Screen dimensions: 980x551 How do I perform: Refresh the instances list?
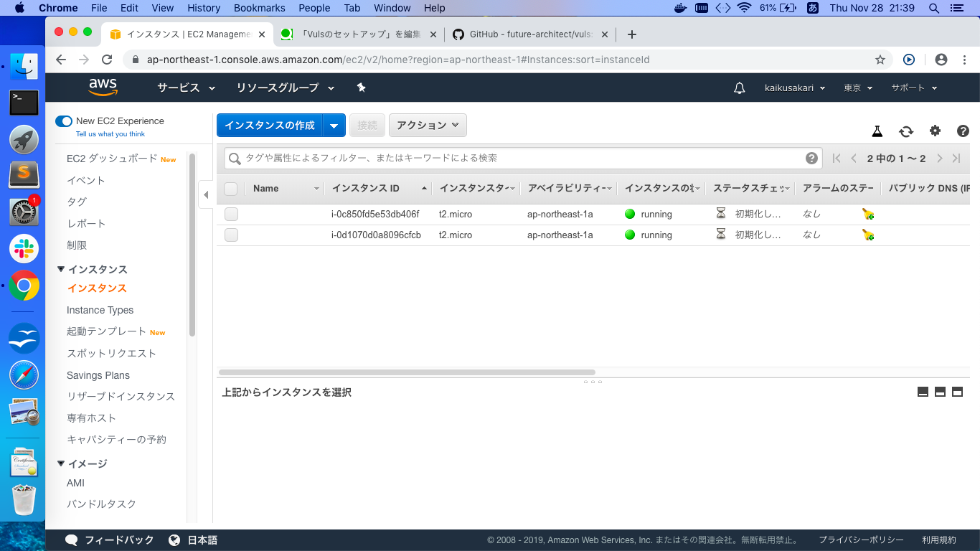point(906,131)
